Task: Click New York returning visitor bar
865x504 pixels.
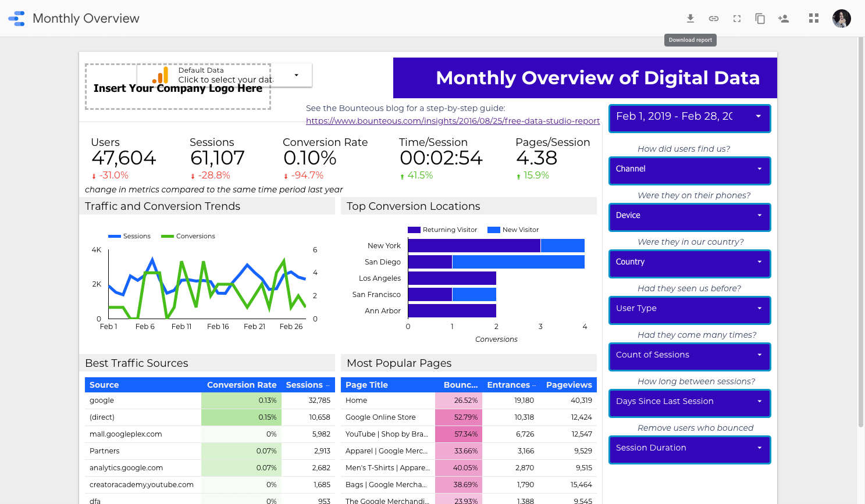Action: click(x=474, y=245)
